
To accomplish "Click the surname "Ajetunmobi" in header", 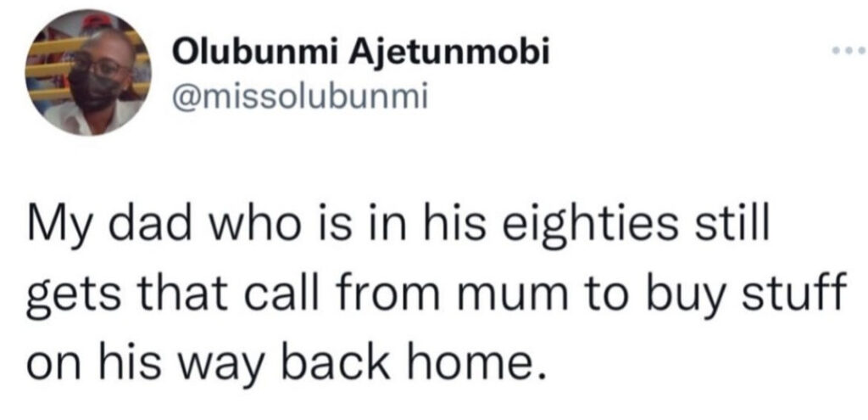I will (448, 54).
